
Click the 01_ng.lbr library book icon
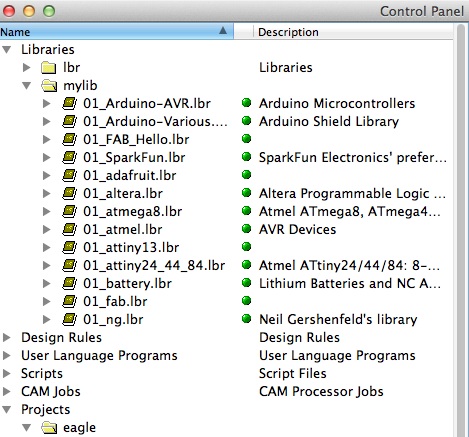[70, 319]
